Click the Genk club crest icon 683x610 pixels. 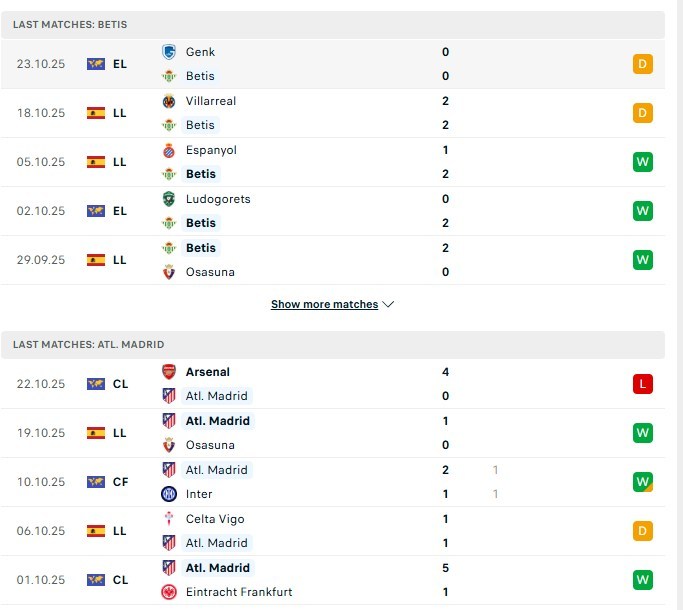pyautogui.click(x=169, y=52)
